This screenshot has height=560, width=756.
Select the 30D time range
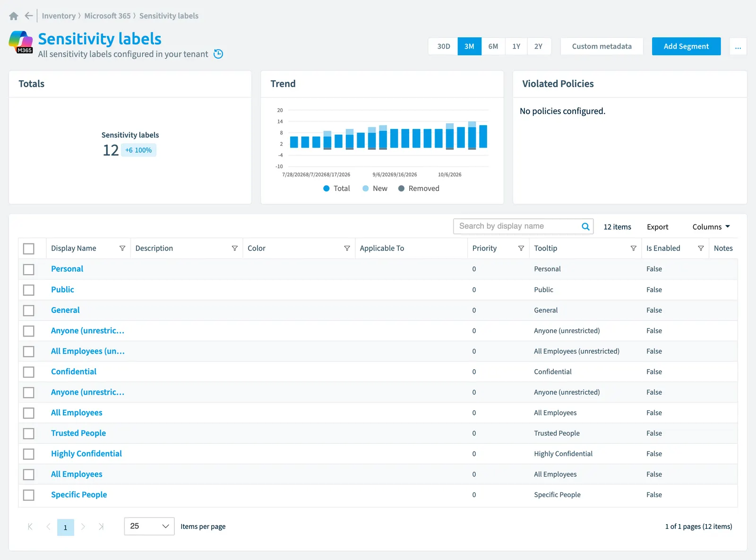pyautogui.click(x=443, y=46)
